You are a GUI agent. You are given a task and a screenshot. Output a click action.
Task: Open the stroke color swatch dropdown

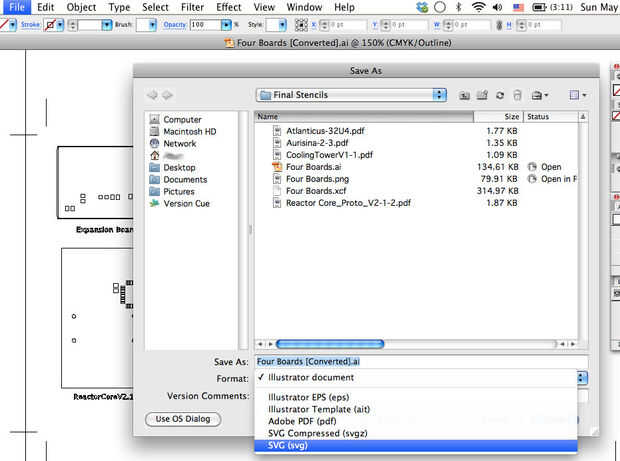(x=60, y=25)
